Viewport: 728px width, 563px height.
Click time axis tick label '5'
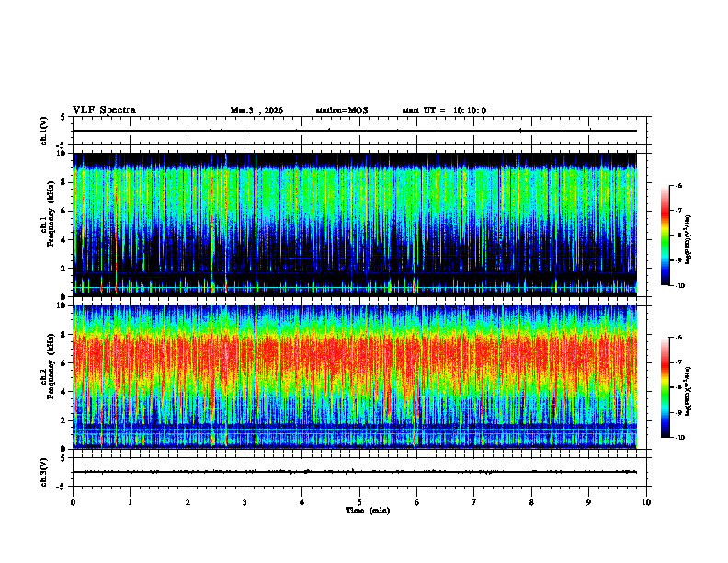click(359, 502)
